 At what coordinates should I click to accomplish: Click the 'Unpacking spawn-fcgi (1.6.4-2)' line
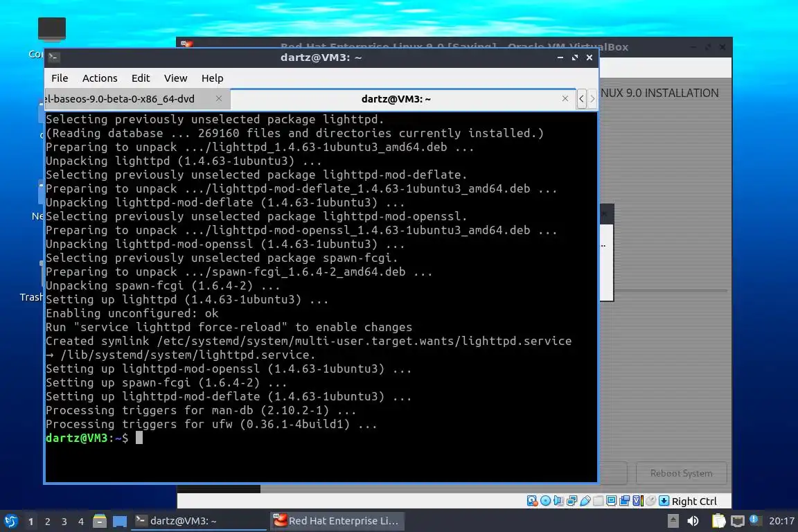pos(162,285)
